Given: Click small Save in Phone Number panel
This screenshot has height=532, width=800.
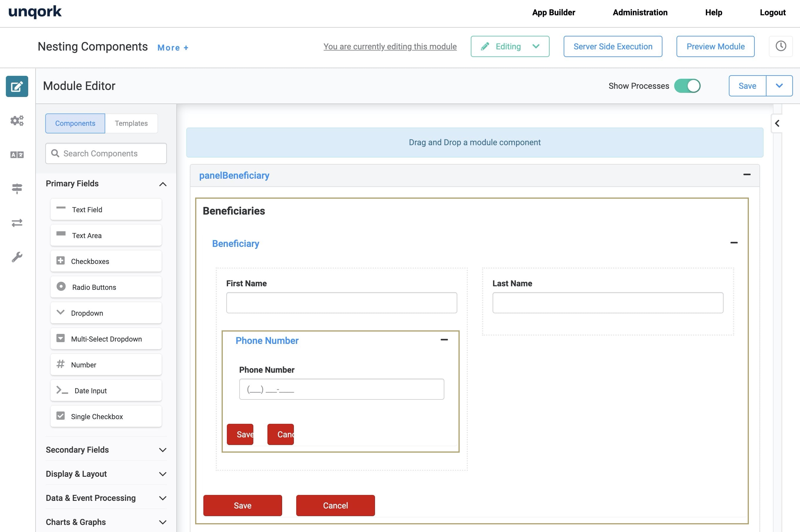Looking at the screenshot, I should pos(240,434).
